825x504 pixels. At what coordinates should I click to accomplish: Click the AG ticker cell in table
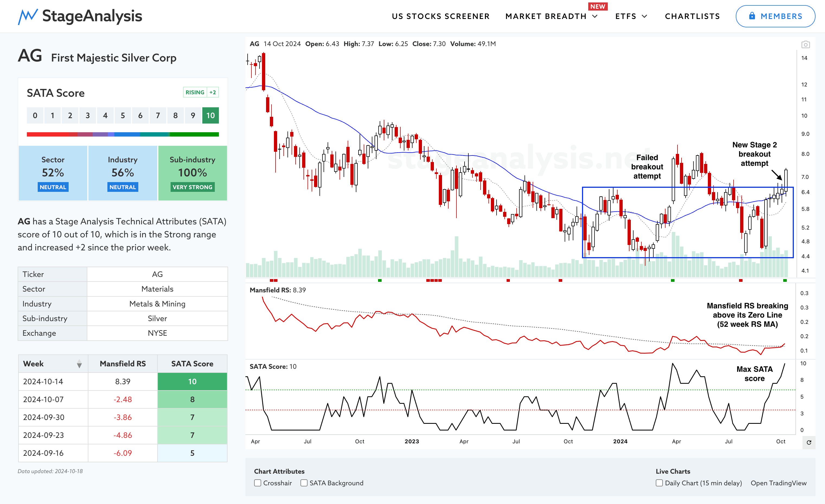(157, 274)
